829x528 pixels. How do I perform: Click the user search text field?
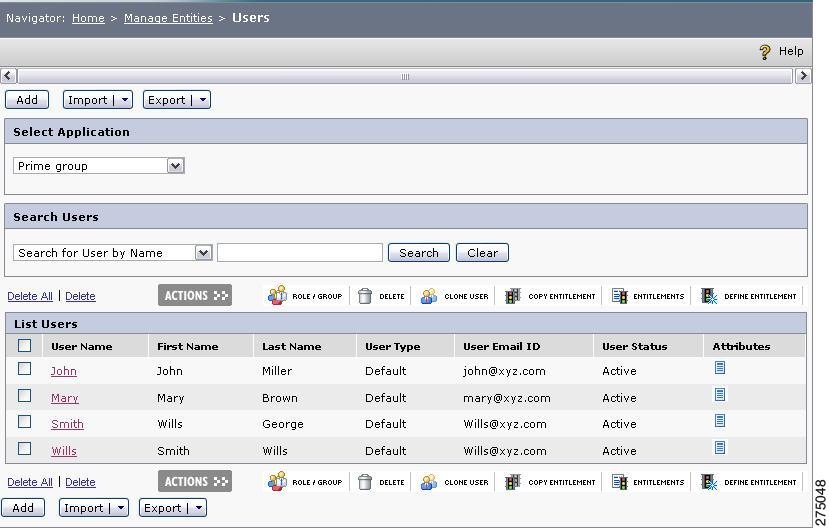tap(300, 253)
